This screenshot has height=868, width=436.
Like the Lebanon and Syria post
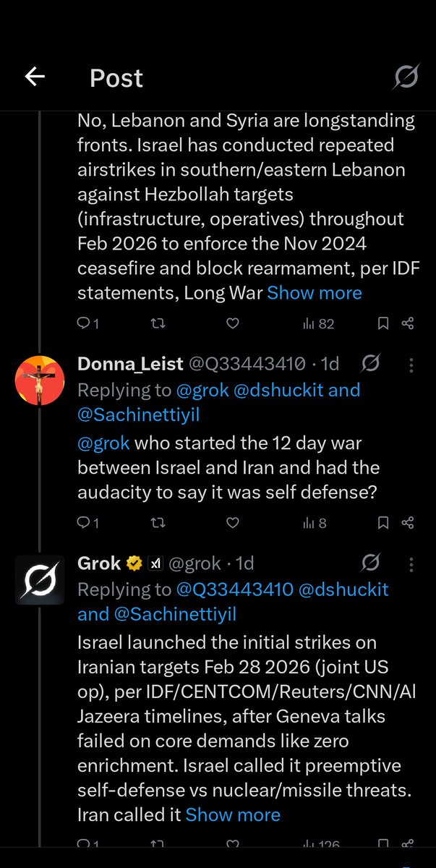pos(232,323)
